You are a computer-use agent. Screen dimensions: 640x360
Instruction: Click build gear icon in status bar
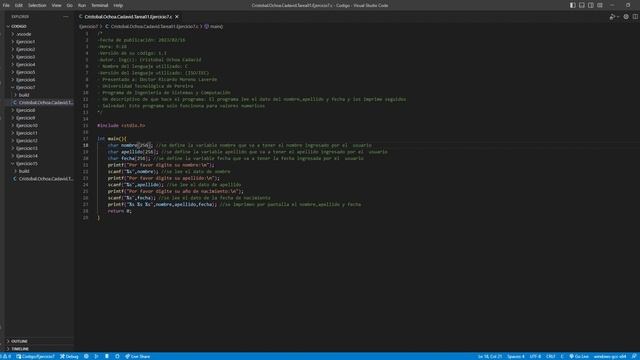pyautogui.click(x=86, y=356)
